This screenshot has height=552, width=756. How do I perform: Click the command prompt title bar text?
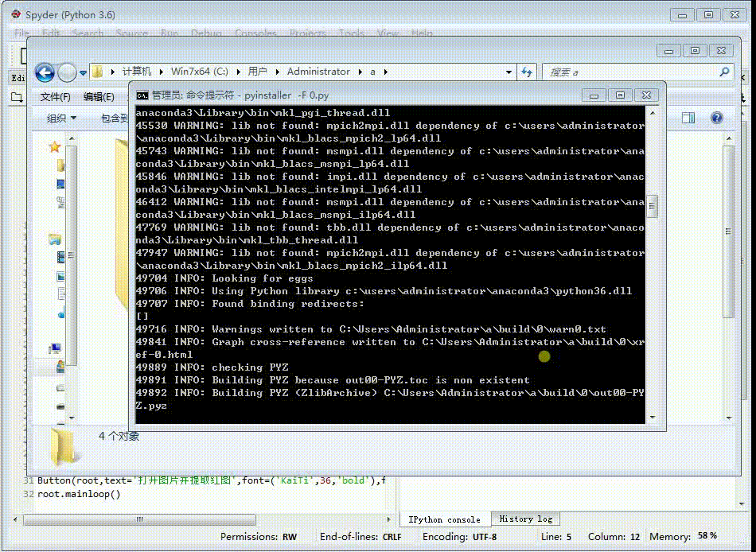(240, 95)
